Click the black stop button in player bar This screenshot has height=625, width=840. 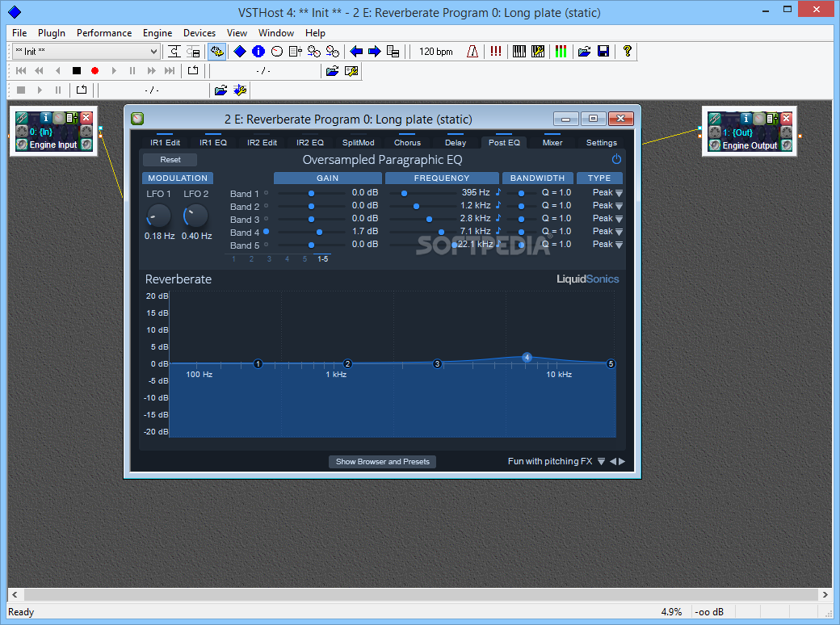click(x=77, y=71)
